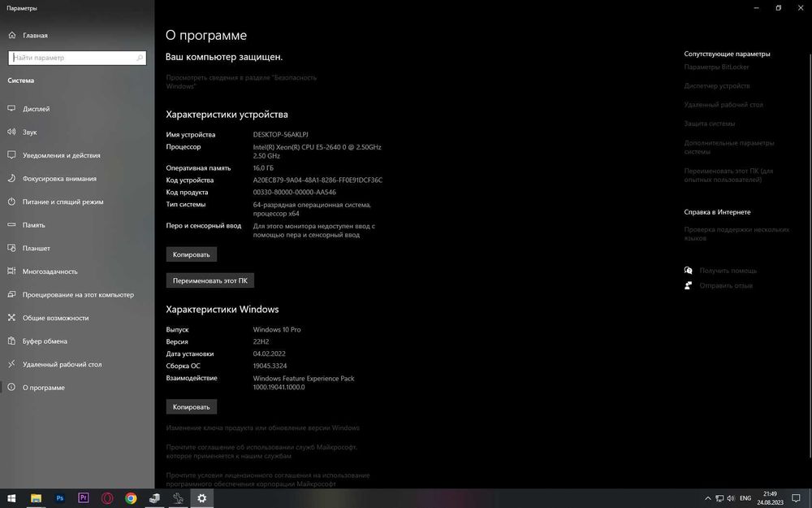The image size is (812, 508).
Task: Open Удаленный рабочий стол related link
Action: pos(723,105)
